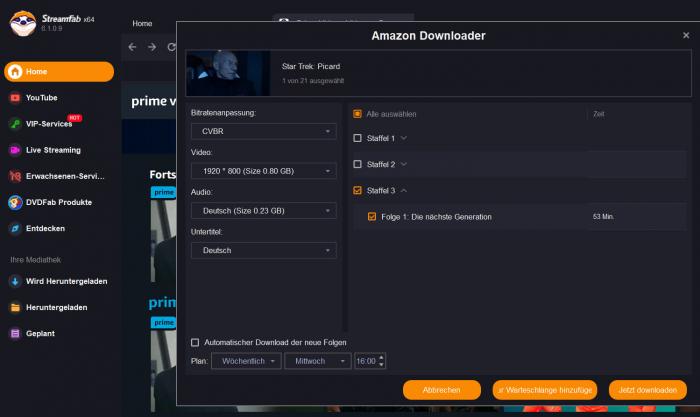The height and width of the screenshot is (417, 700).
Task: Close the Amazon Downloader dialog
Action: pos(686,35)
